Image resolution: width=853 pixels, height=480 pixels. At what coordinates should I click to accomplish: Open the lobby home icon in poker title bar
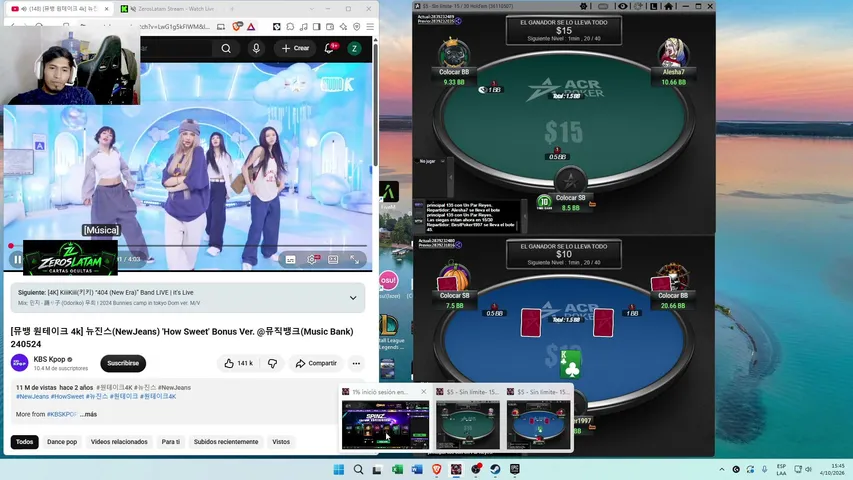coord(669,6)
